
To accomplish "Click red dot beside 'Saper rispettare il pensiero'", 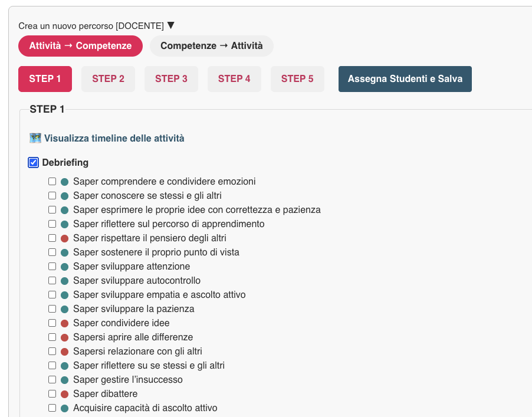I will click(x=65, y=238).
